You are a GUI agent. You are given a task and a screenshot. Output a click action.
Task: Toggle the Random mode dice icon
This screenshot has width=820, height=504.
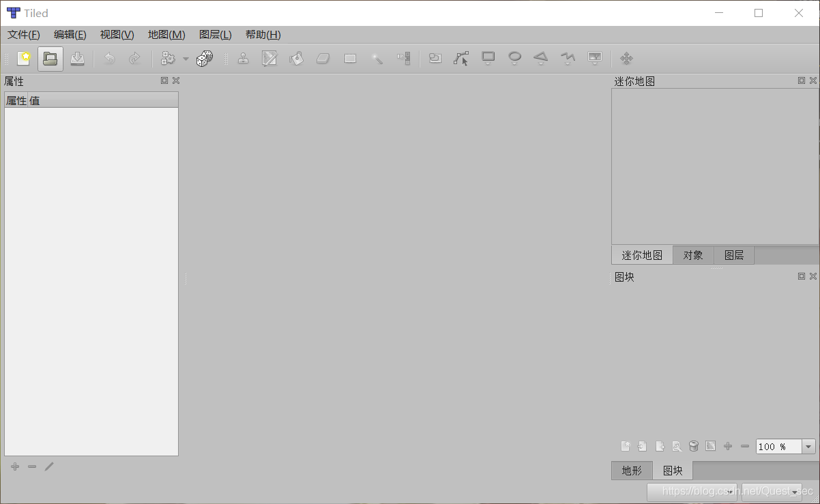point(205,59)
